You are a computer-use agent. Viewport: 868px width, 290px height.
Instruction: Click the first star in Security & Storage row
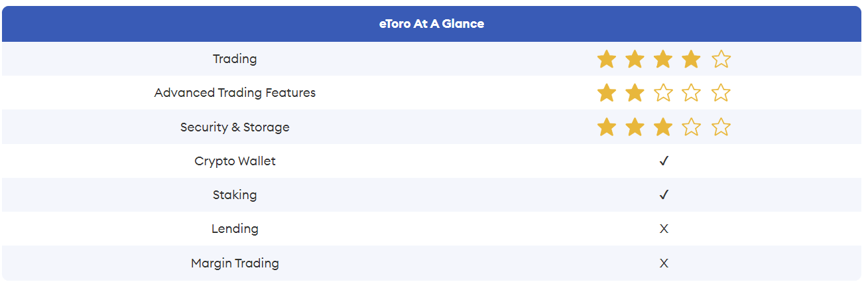click(606, 127)
